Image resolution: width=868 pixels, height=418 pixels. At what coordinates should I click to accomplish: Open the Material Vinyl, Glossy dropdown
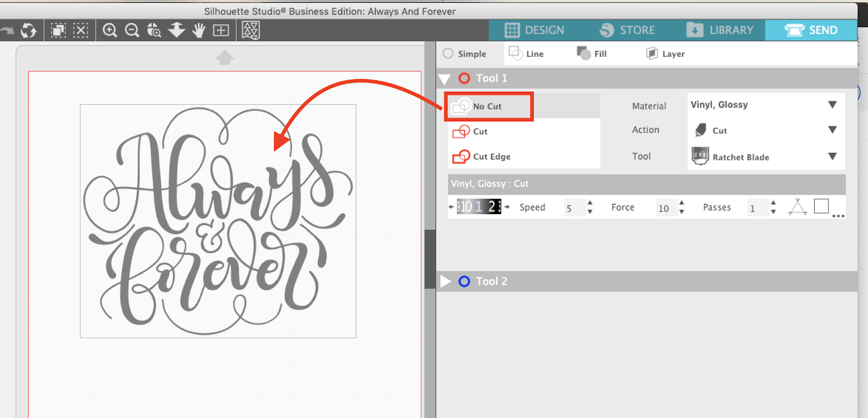(766, 105)
